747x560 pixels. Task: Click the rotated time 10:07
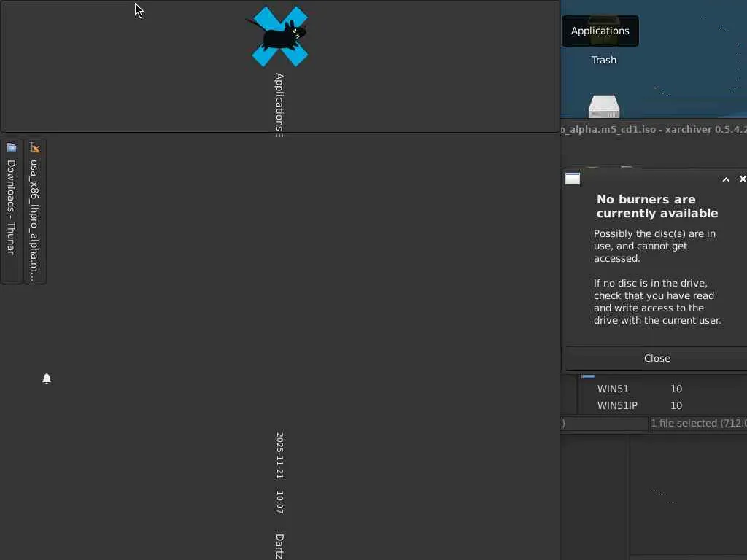[279, 502]
